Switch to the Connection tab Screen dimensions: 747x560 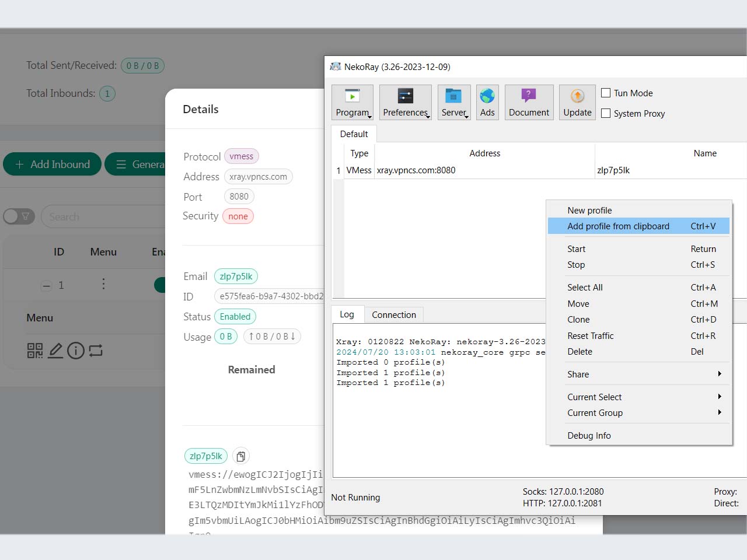pyautogui.click(x=394, y=315)
